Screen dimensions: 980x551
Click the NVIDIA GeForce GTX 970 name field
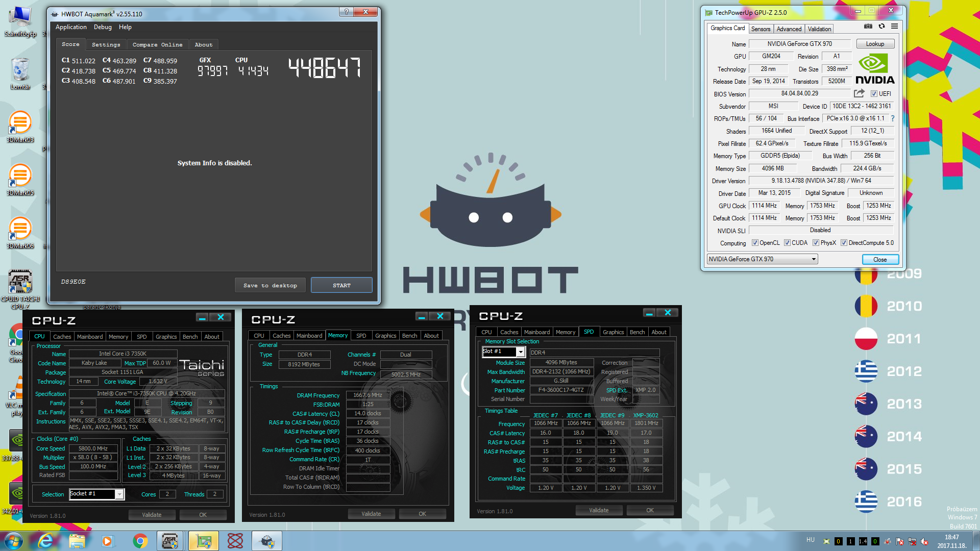click(x=799, y=44)
